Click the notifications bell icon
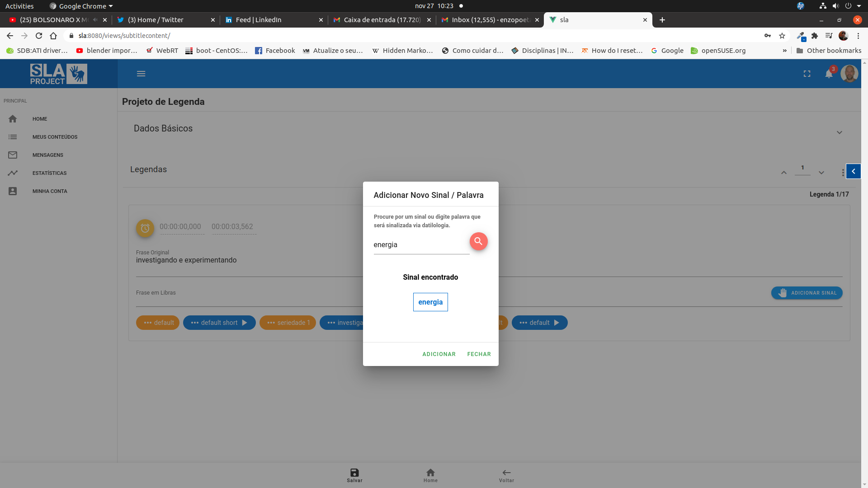This screenshot has width=868, height=488. coord(829,74)
